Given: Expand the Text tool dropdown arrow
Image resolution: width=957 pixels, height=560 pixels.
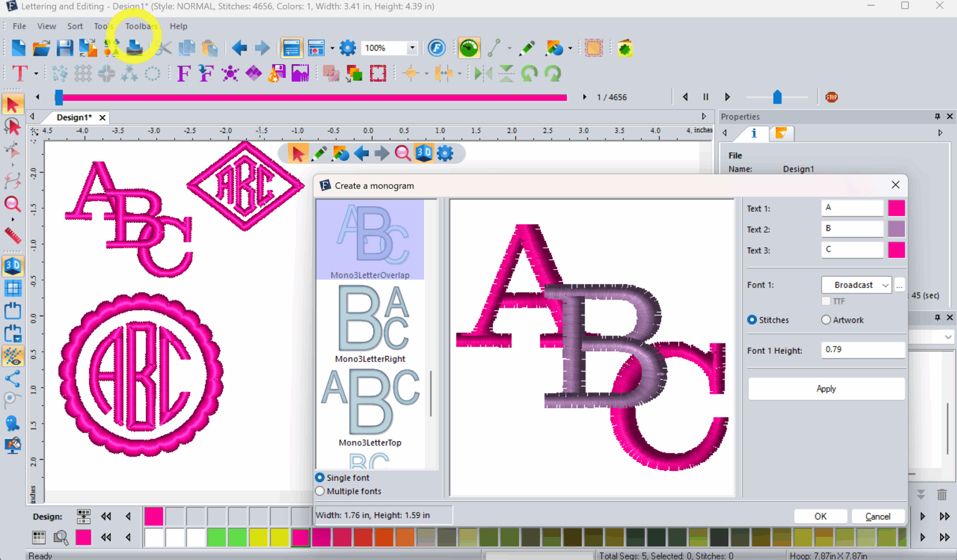Looking at the screenshot, I should coord(35,73).
